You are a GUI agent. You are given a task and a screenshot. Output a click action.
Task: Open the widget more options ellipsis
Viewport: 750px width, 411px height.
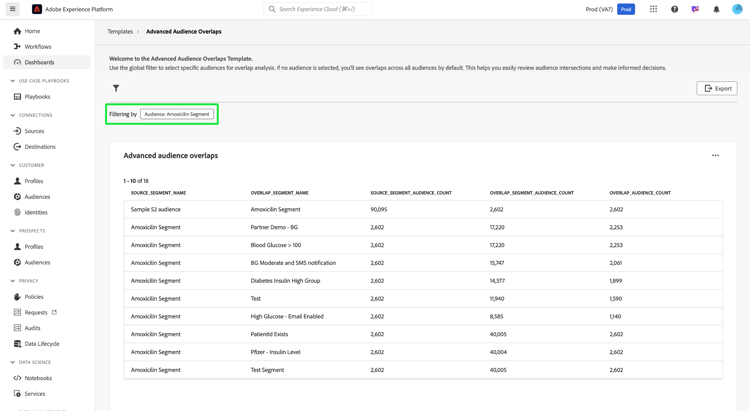(x=715, y=156)
